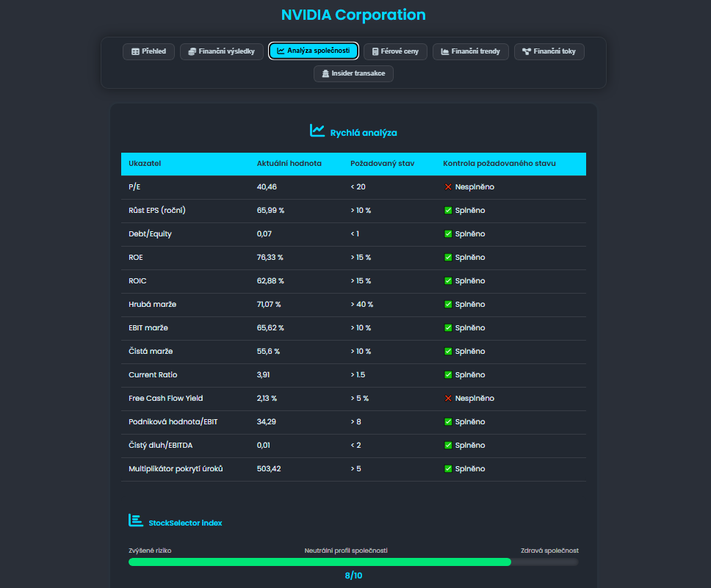The image size is (711, 588).
Task: Click the Debt/Equity value 0,07
Action: (x=264, y=234)
